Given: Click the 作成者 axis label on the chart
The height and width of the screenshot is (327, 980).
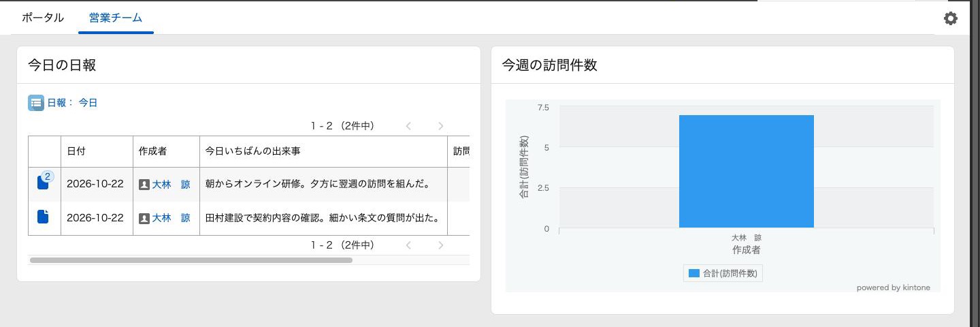Looking at the screenshot, I should pyautogui.click(x=747, y=250).
